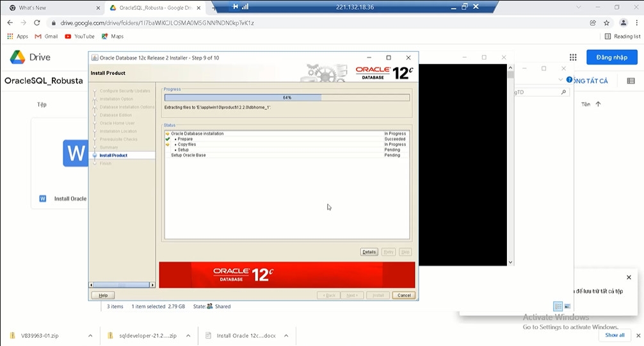
Task: Close the OracleSQL_Robusta browser tab
Action: [x=198, y=8]
